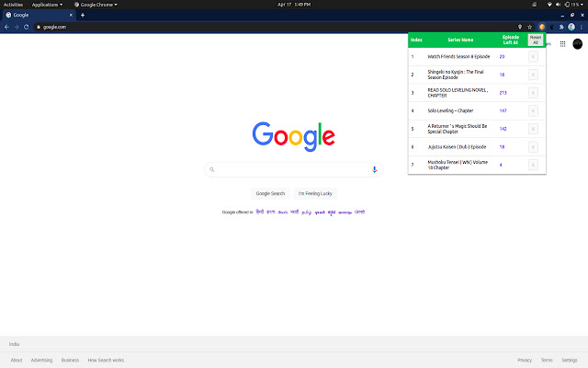Viewport: 588px width, 368px height.
Task: Click the Episode Left At column header
Action: click(511, 40)
